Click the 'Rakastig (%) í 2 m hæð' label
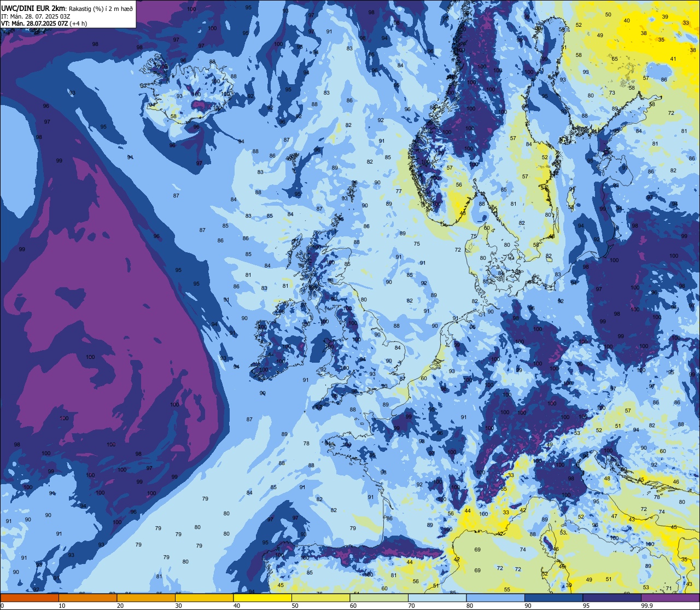Viewport: 700px width, 610px height. coord(101,8)
